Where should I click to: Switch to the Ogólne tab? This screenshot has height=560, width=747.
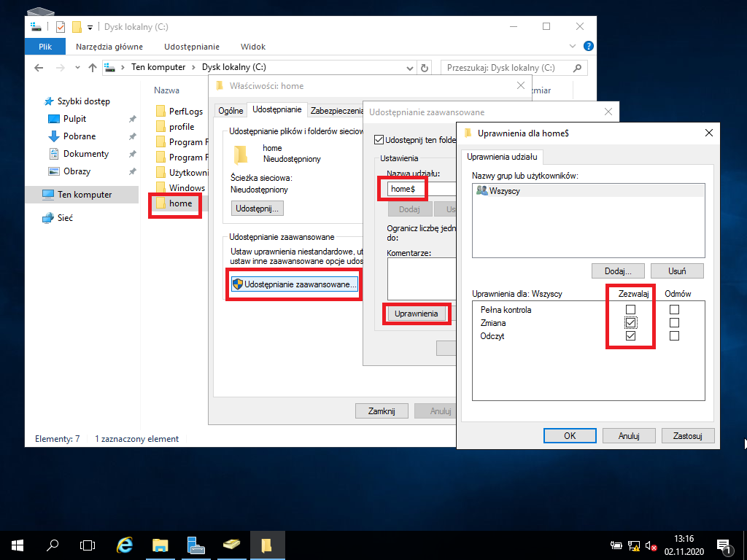[231, 111]
